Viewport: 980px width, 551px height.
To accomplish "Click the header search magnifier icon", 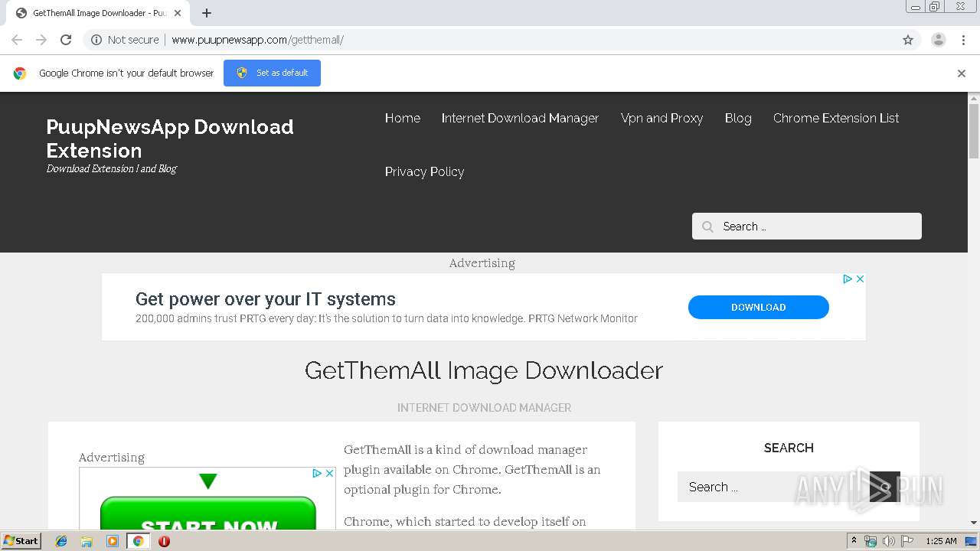I will coord(708,227).
